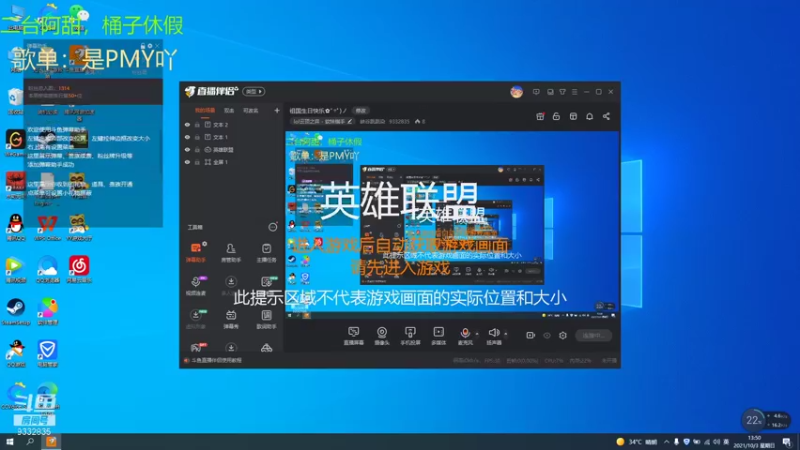The height and width of the screenshot is (450, 800).
Task: Open the Windows Start menu
Action: (x=10, y=442)
